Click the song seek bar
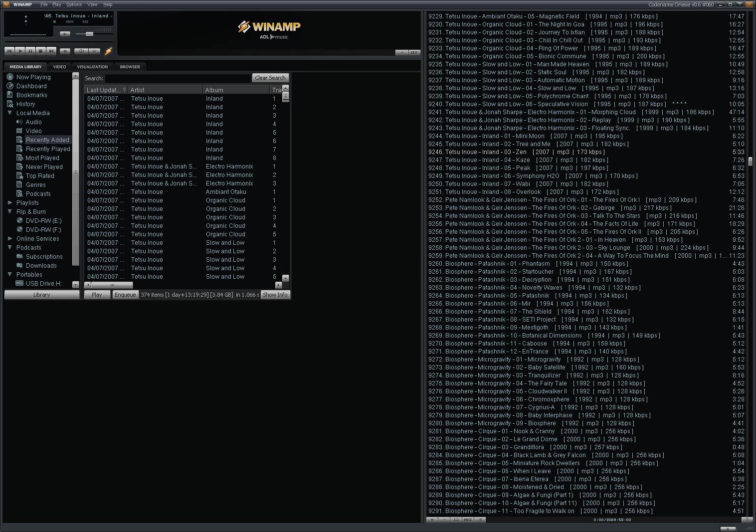756x532 pixels. tap(59, 41)
